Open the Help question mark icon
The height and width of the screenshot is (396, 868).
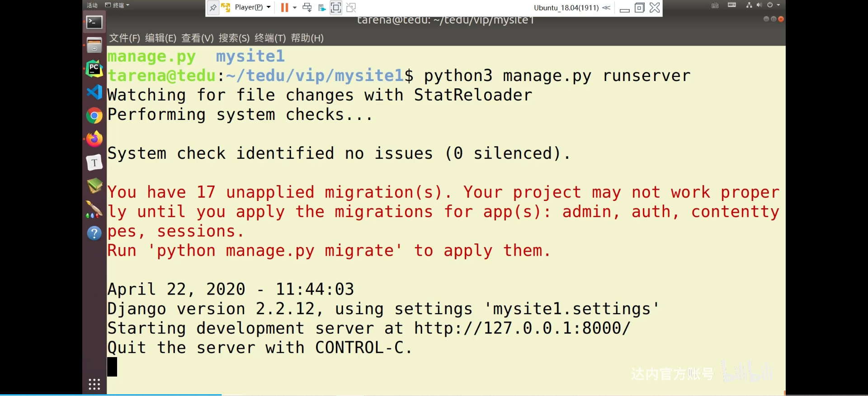94,233
